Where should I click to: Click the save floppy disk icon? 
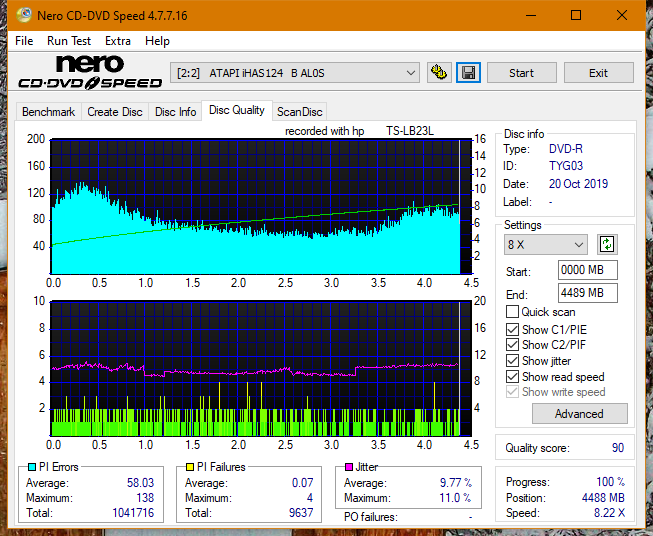pos(469,73)
